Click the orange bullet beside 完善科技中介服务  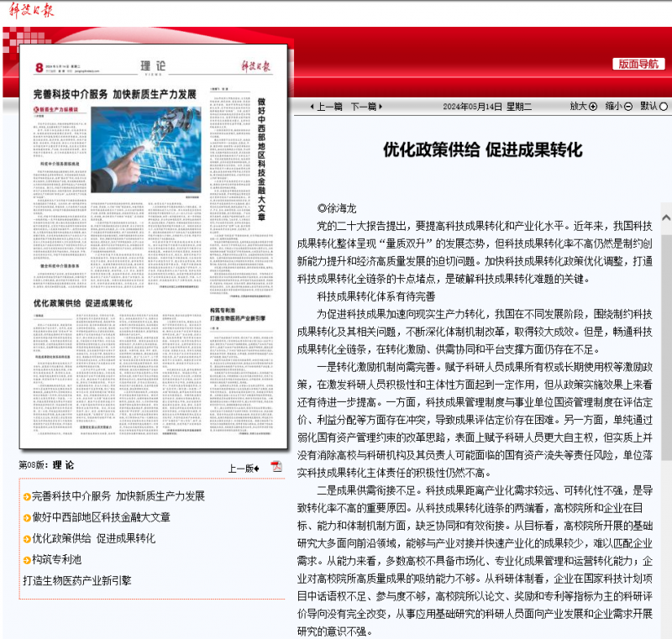tap(27, 497)
